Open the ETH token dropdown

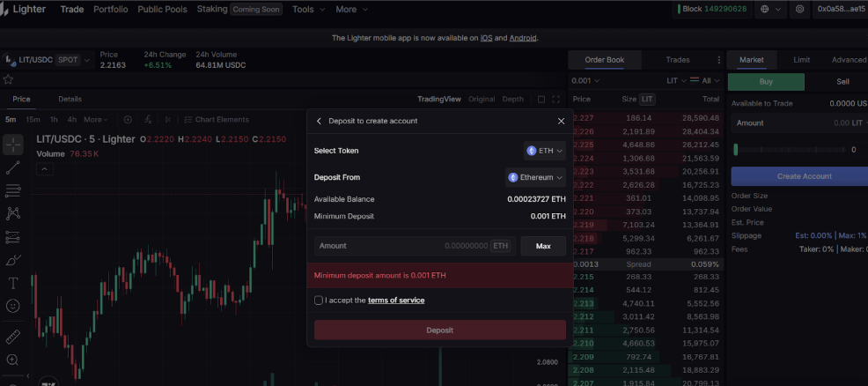(x=544, y=151)
